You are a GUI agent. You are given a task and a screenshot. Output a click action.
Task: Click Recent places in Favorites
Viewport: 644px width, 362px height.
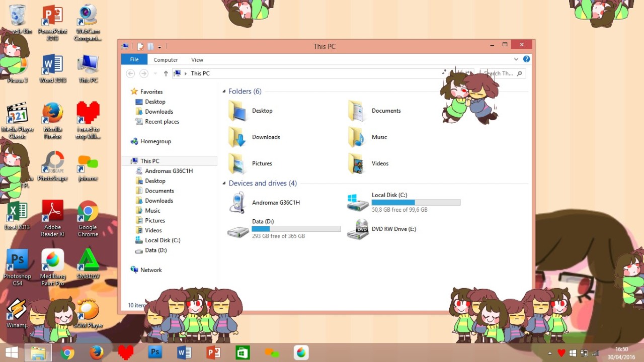tap(157, 122)
